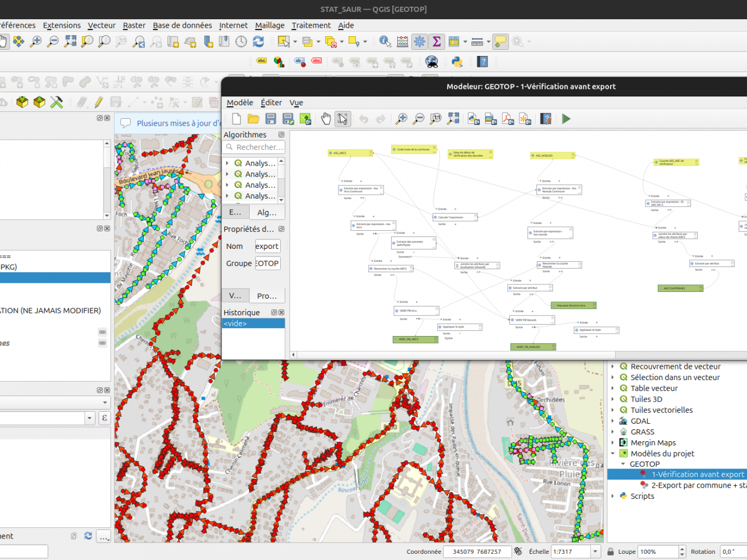Open the scale dropdown in status bar
The width and height of the screenshot is (747, 560).
(595, 552)
